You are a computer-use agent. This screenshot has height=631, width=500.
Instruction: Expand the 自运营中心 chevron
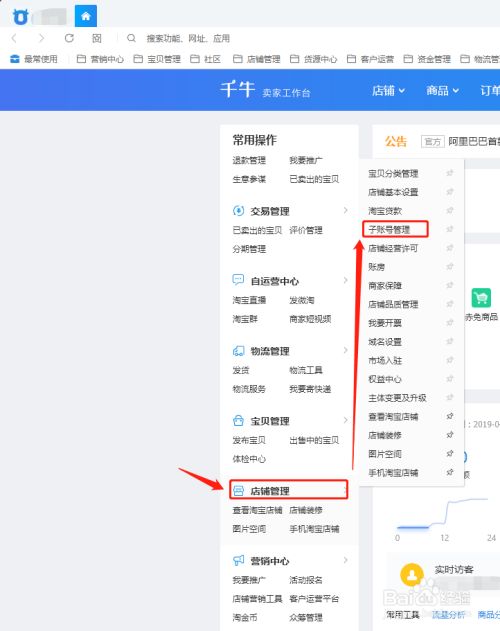coord(345,280)
